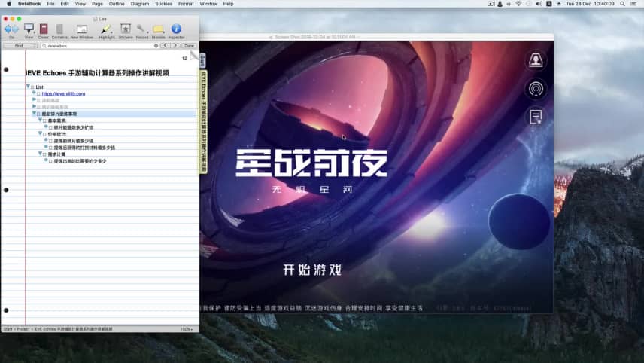Toggle checkbox on the last outline row
Screen dimensions: 644x363
click(51, 161)
